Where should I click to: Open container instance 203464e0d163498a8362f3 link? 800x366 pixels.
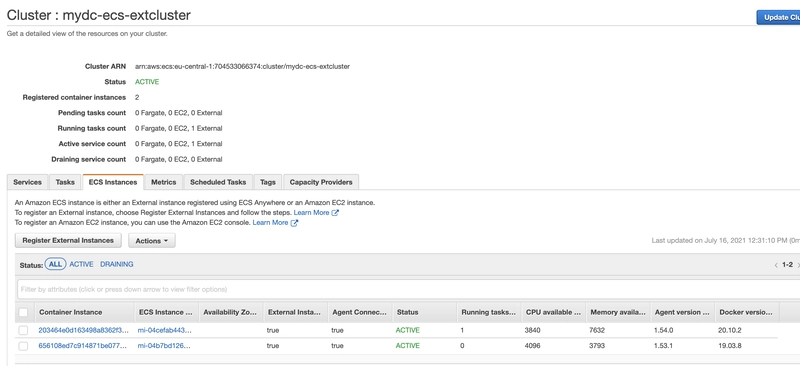pos(84,330)
